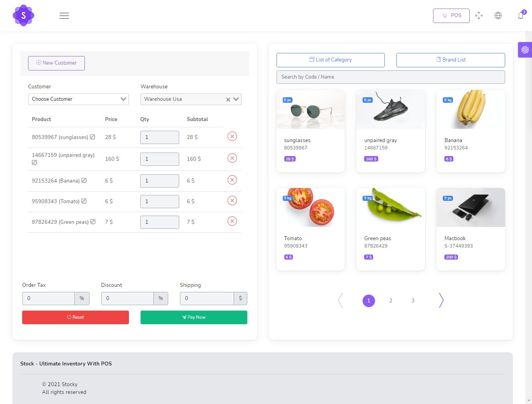Clear the Warehouse Usa selection with the X
The height and width of the screenshot is (404, 532).
[228, 99]
